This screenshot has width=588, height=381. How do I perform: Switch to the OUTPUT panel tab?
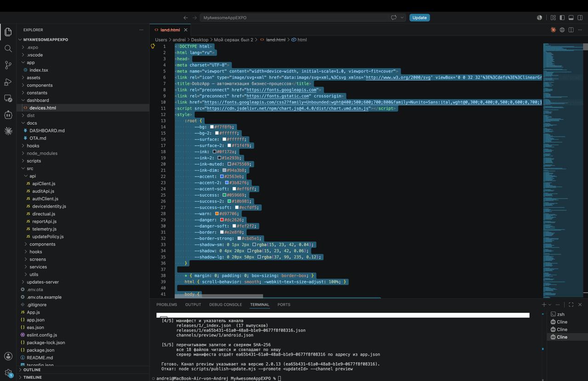(x=193, y=304)
